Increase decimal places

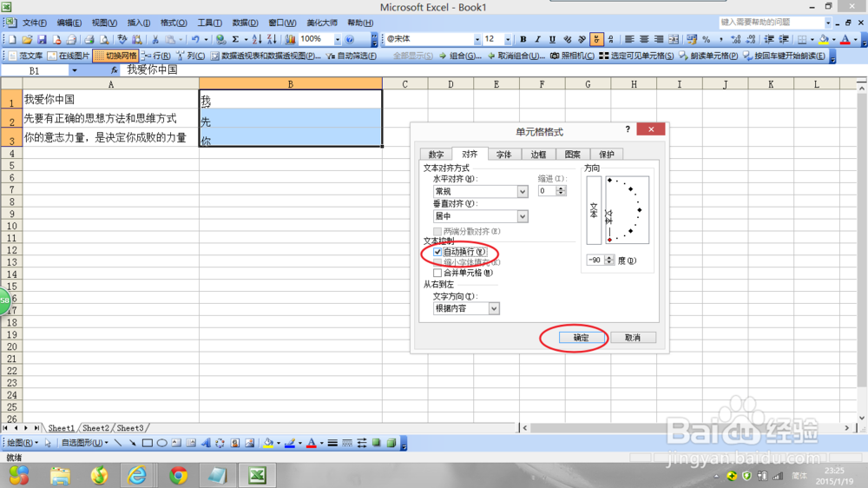[x=736, y=39]
